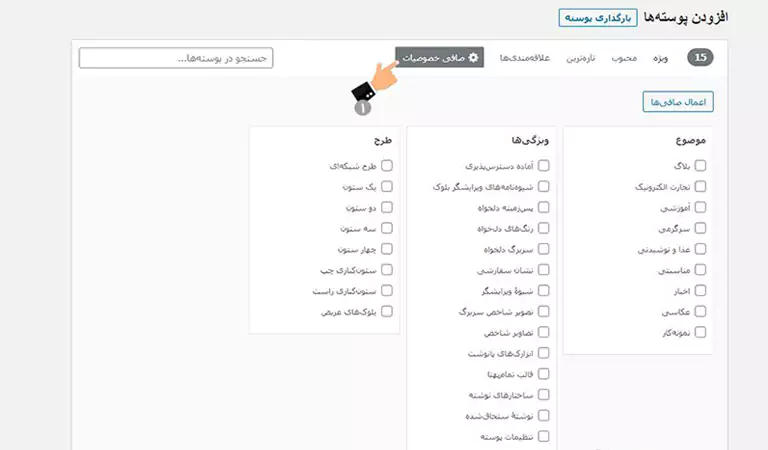The width and height of the screenshot is (768, 450).
Task: Select the عکاسی (Photography) checkbox
Action: pyautogui.click(x=700, y=311)
